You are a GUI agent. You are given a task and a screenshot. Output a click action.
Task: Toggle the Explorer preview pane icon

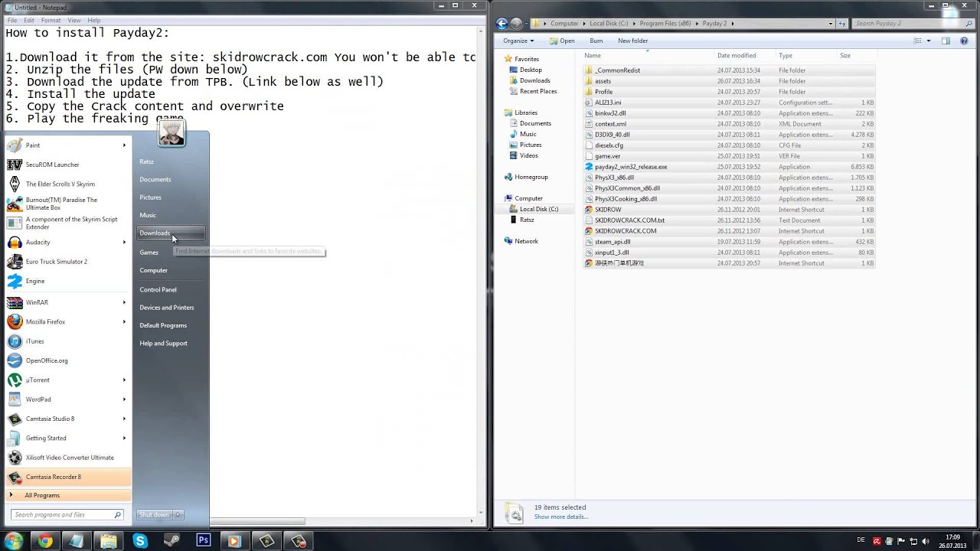(x=946, y=41)
